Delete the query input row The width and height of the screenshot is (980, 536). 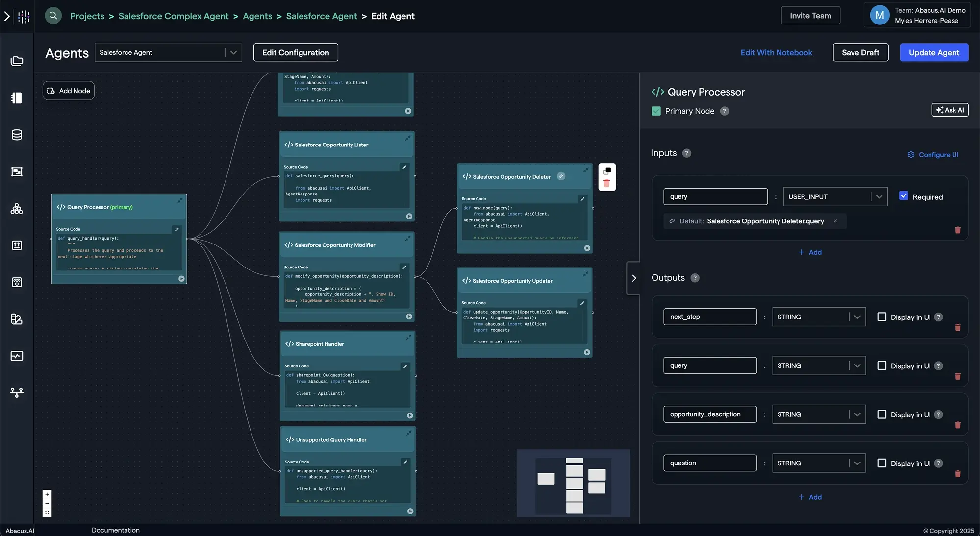(x=957, y=230)
